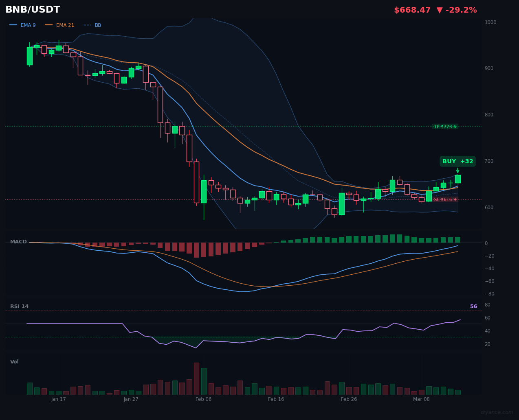The width and height of the screenshot is (519, 420).
Task: Click the BUY +32 signal badge
Action: point(457,161)
